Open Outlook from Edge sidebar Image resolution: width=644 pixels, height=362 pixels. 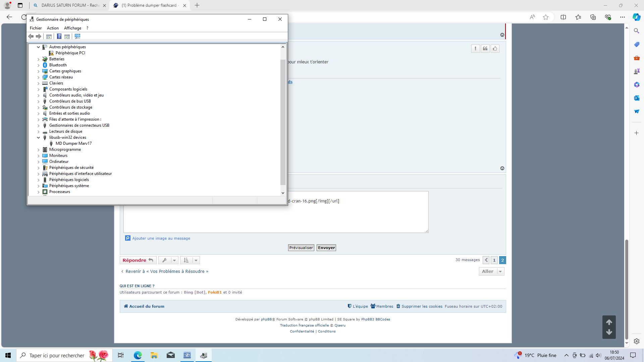[x=636, y=98]
